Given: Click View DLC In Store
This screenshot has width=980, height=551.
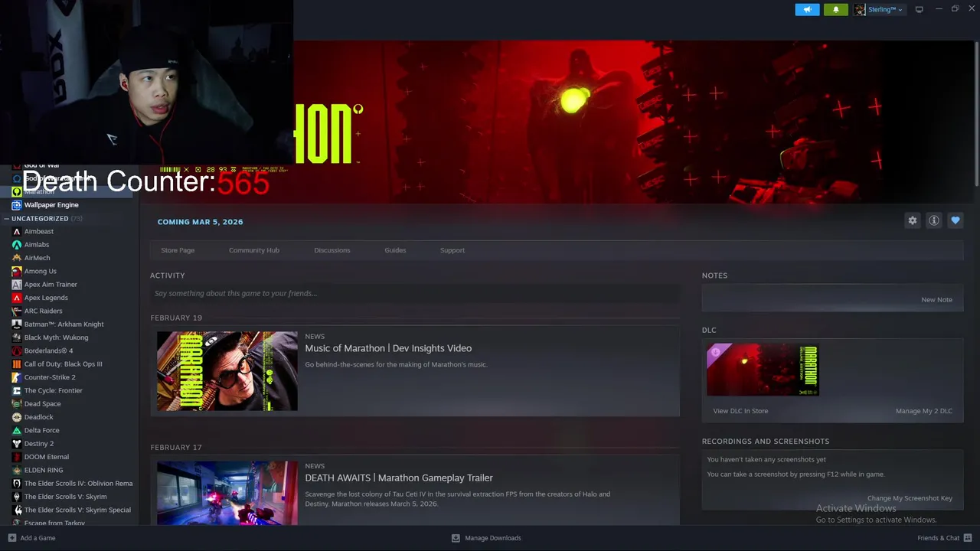Looking at the screenshot, I should [740, 411].
